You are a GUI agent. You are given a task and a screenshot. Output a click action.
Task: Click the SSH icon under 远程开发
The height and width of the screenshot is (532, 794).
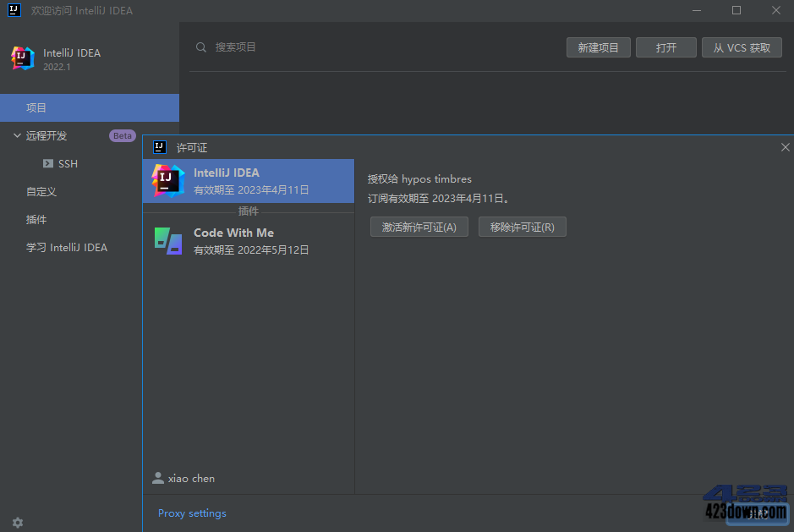click(48, 163)
